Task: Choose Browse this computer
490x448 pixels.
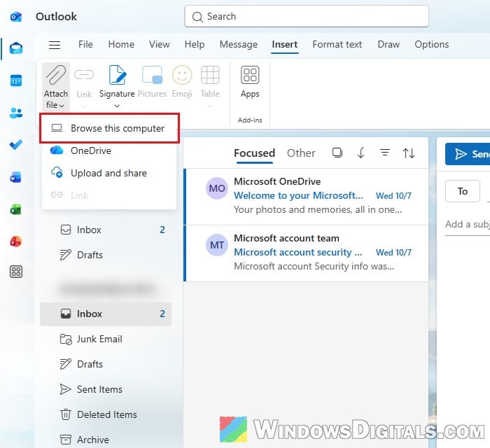Action: 109,128
